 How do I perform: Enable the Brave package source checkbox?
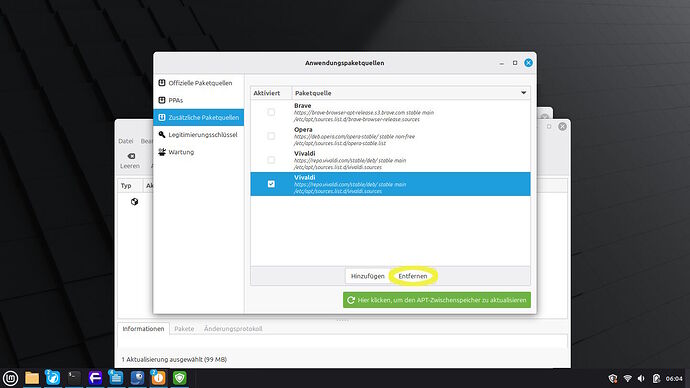coord(271,112)
